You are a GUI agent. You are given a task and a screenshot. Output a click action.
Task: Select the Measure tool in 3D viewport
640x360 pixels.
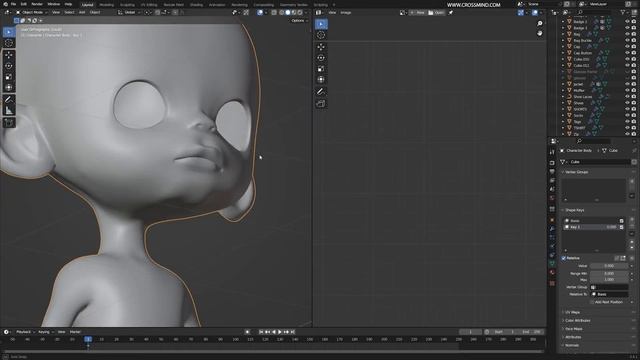(9, 110)
